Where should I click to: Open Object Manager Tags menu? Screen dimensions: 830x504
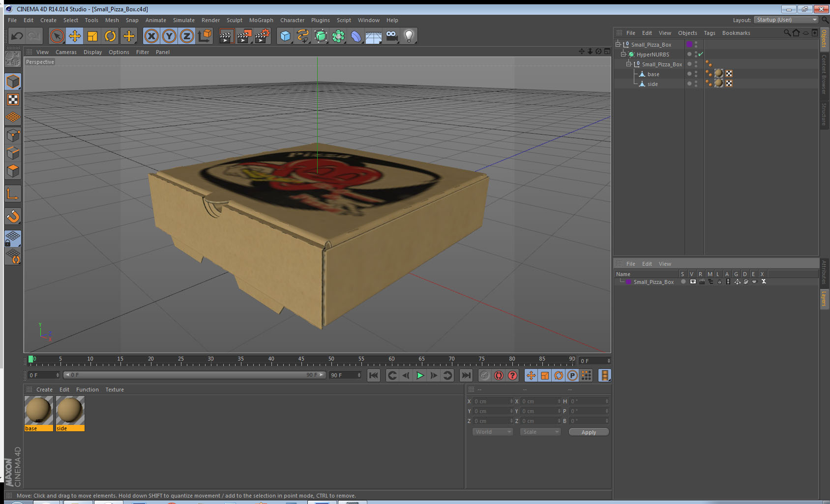pos(709,33)
